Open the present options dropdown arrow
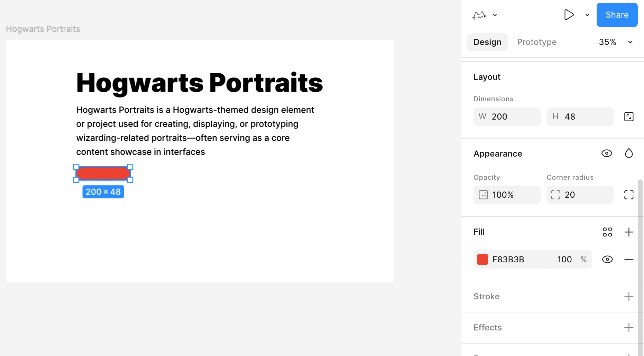 [x=587, y=15]
